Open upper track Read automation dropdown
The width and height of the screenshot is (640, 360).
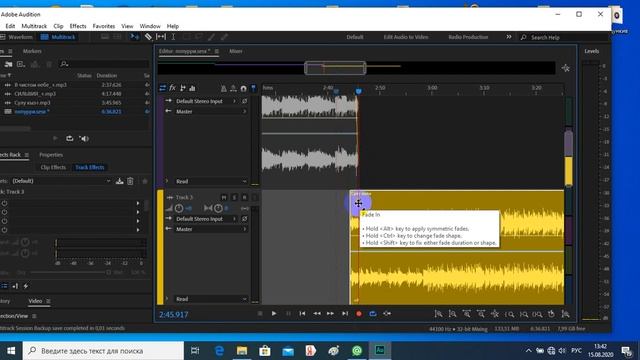(211, 181)
